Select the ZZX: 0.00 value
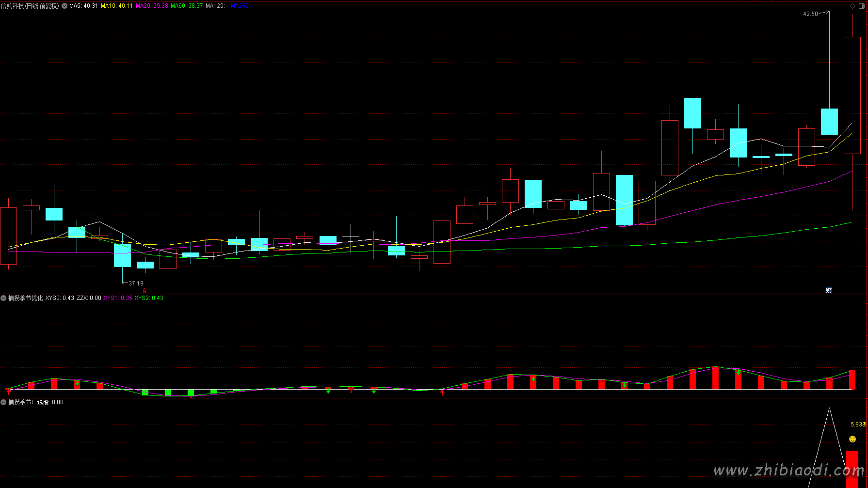Viewport: 868px width, 488px height. pyautogui.click(x=89, y=298)
